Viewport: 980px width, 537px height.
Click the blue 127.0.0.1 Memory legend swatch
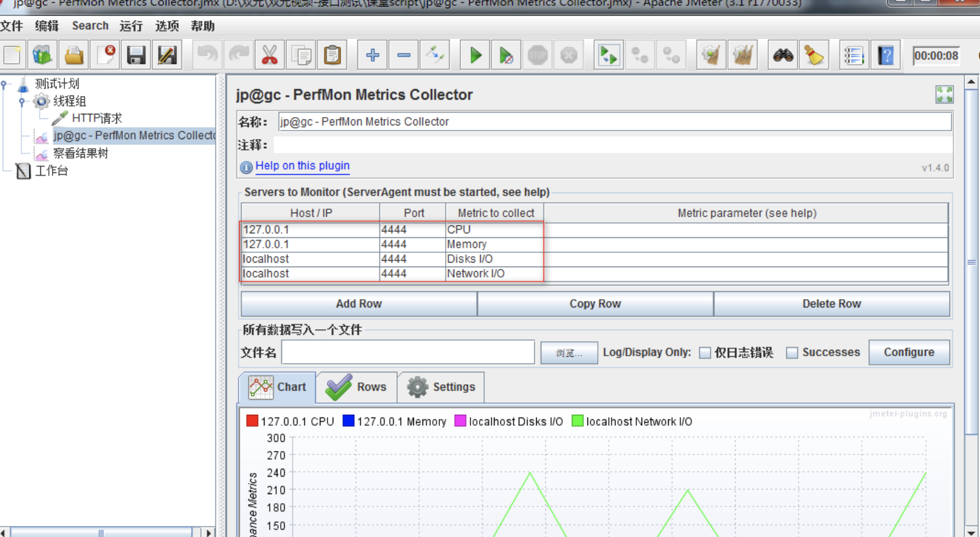pyautogui.click(x=348, y=421)
